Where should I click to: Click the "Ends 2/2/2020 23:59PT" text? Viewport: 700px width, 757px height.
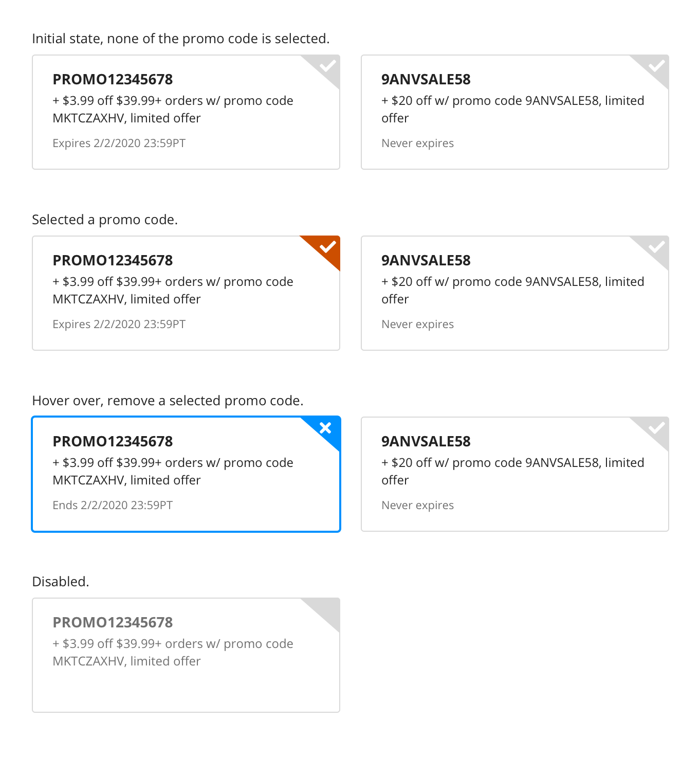[x=113, y=506]
